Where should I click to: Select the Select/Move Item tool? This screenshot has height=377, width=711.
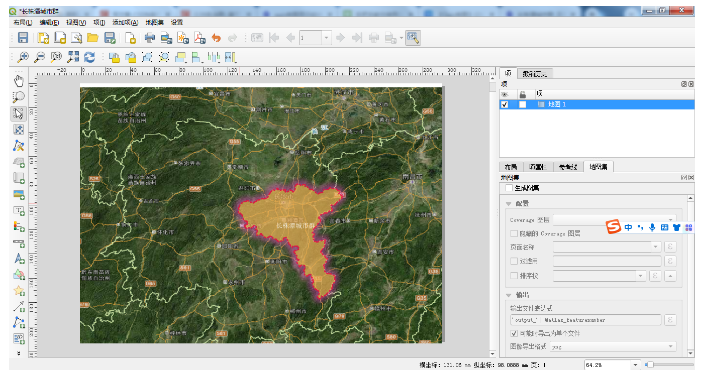pos(19,113)
